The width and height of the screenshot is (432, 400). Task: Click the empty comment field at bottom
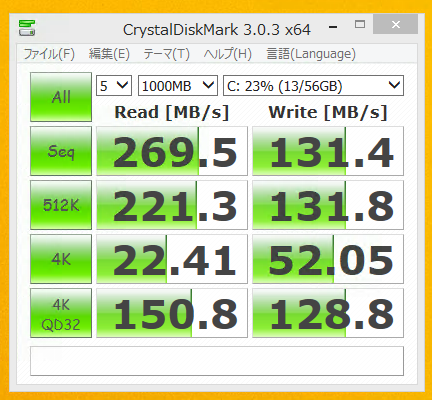217,361
